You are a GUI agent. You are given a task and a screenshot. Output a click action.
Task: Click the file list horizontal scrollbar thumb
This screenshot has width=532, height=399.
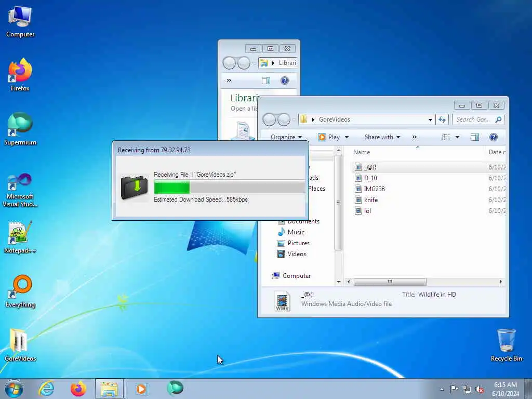390,282
